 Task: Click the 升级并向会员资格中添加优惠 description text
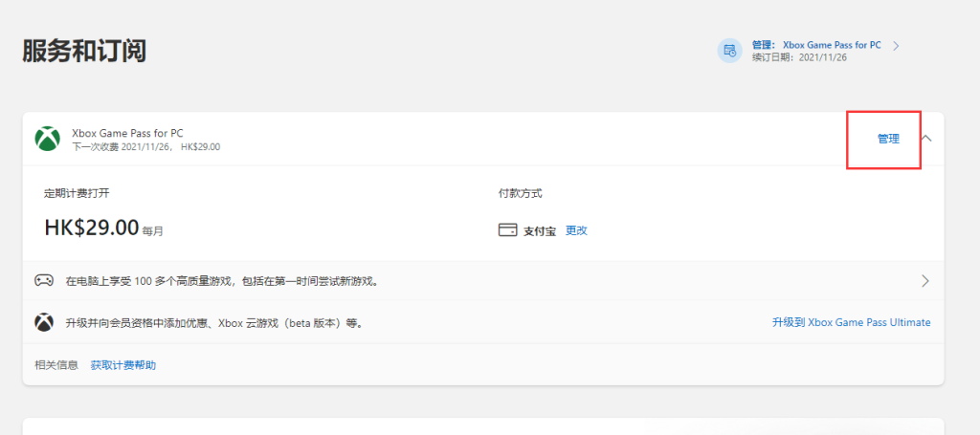pos(214,323)
